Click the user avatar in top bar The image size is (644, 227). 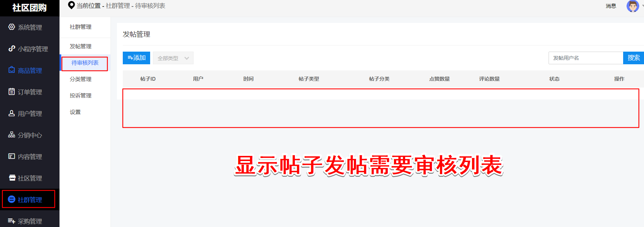pyautogui.click(x=632, y=6)
